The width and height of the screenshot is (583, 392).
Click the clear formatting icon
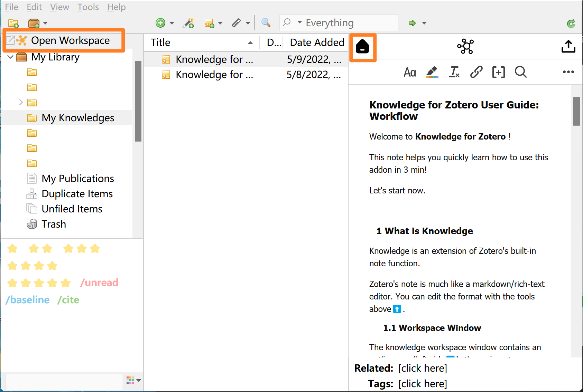coord(454,72)
